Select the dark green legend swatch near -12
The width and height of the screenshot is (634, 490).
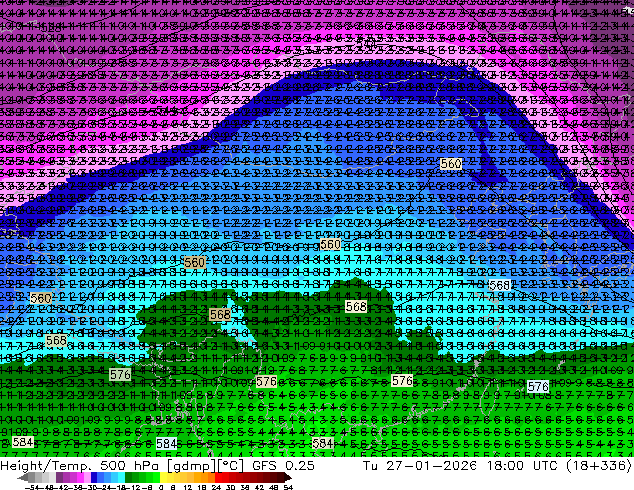pos(128,477)
